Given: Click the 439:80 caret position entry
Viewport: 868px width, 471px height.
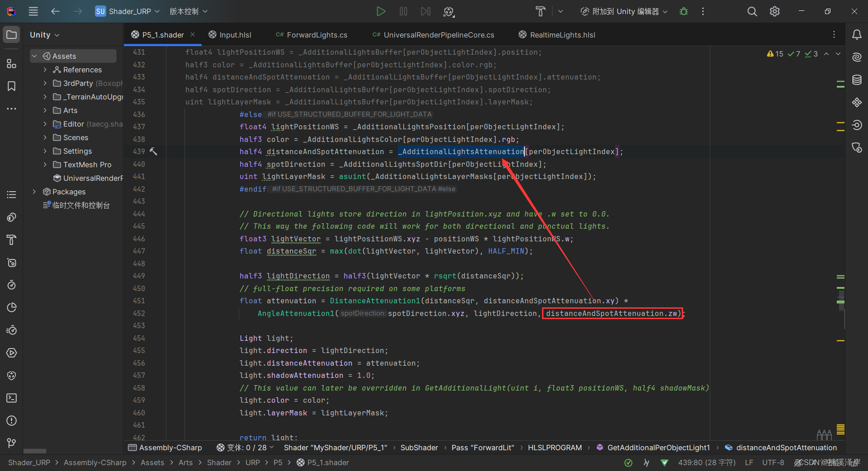Looking at the screenshot, I should point(707,462).
